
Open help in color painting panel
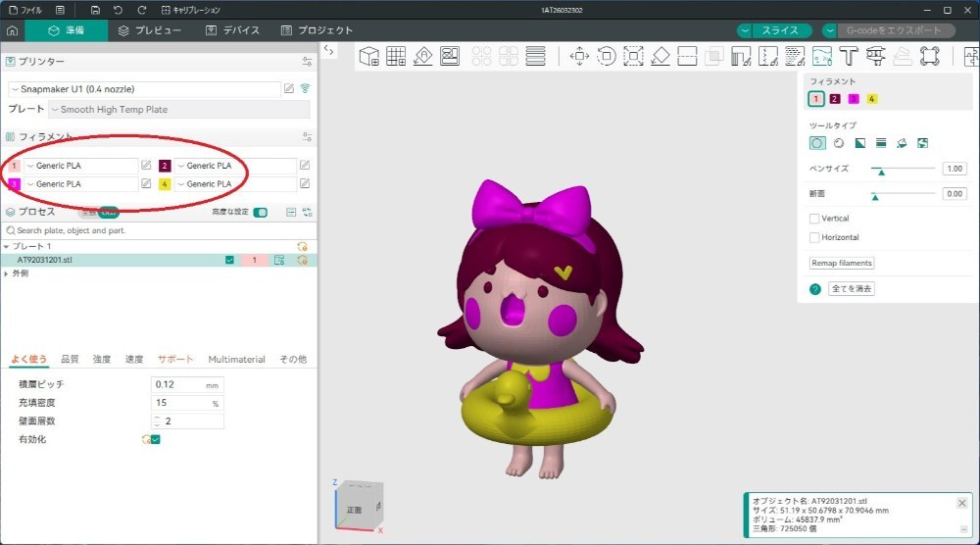[815, 289]
